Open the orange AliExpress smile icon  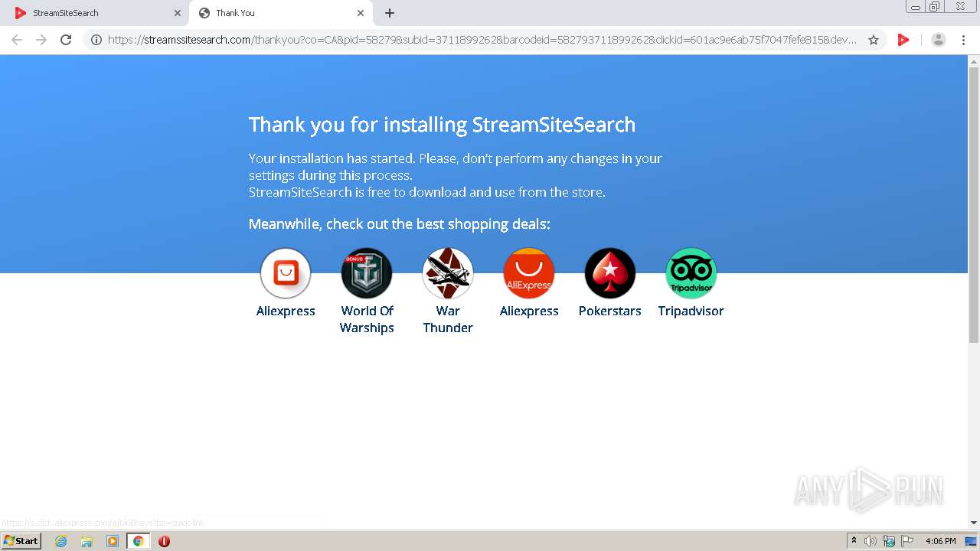pyautogui.click(x=529, y=273)
